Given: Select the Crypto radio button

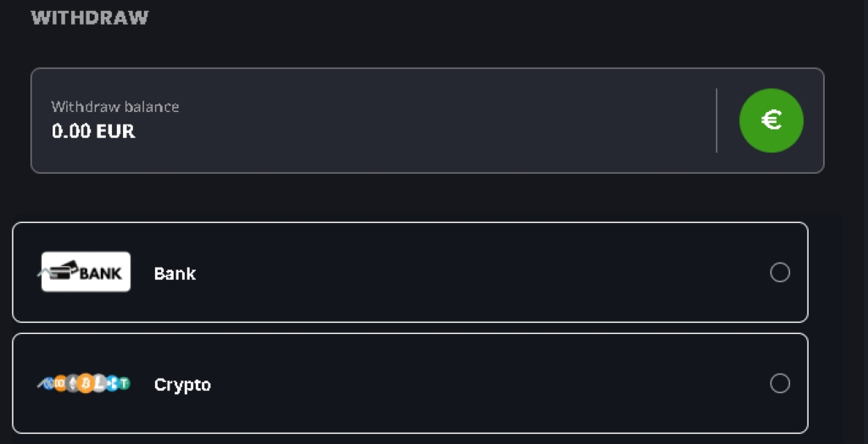Looking at the screenshot, I should 780,384.
